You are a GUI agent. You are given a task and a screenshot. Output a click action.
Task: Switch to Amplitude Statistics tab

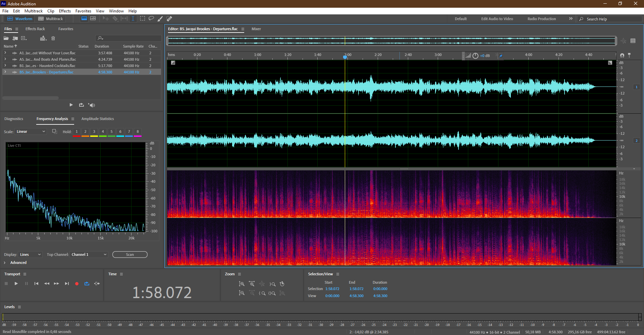coord(98,119)
